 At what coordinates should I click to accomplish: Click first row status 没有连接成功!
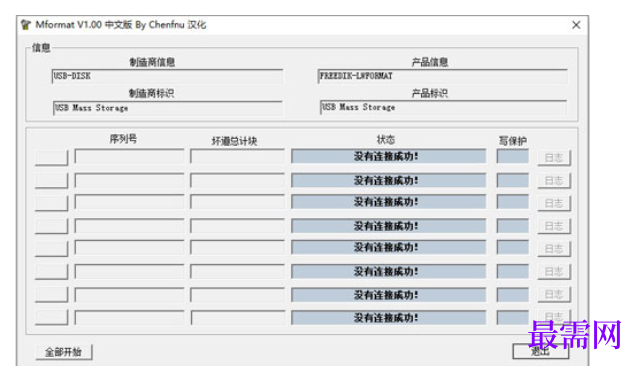click(389, 156)
